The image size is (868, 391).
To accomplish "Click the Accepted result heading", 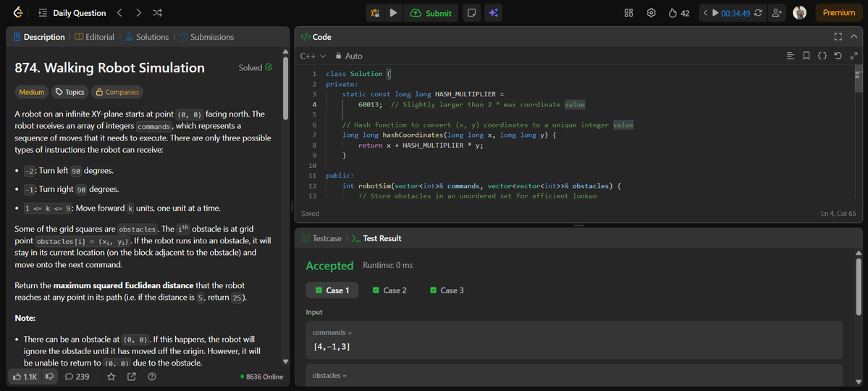I will [x=329, y=266].
